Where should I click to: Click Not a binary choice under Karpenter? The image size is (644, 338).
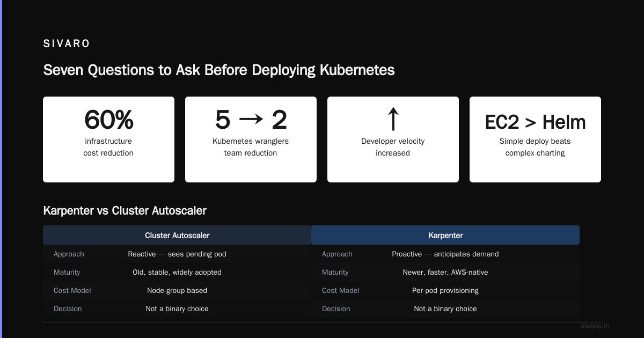pos(445,308)
